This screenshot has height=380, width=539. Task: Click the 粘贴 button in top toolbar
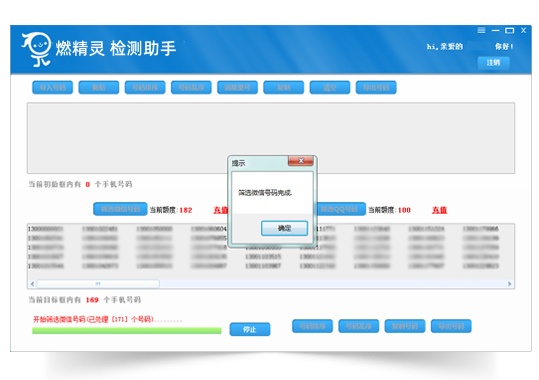click(99, 87)
